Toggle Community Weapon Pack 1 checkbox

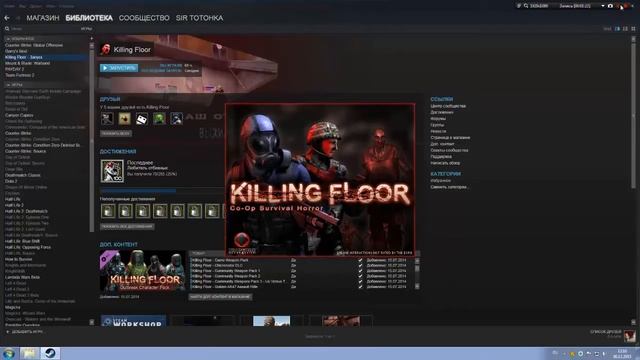click(360, 271)
